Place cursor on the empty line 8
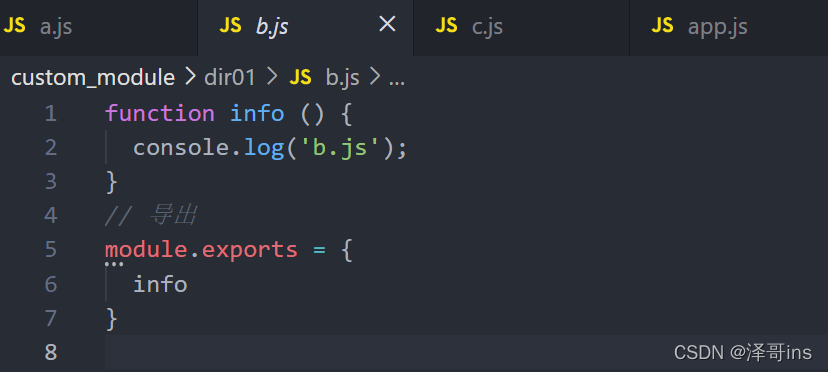The image size is (828, 372). coord(466,352)
